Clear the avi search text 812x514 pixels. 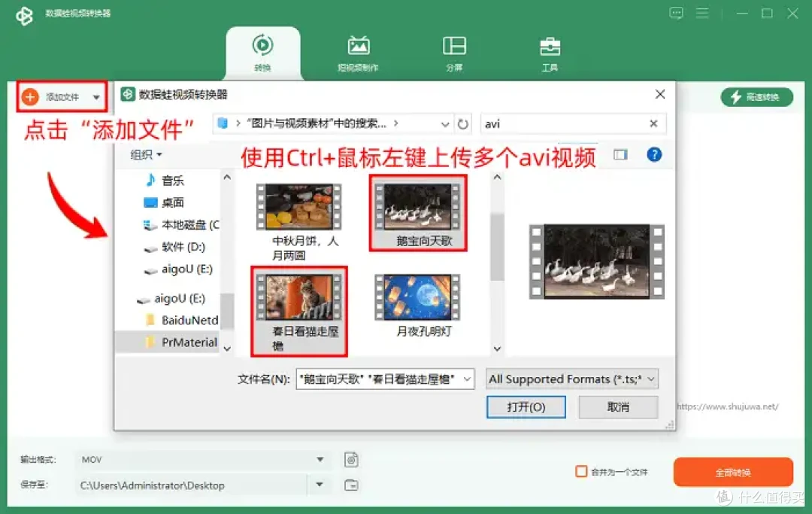tap(653, 123)
